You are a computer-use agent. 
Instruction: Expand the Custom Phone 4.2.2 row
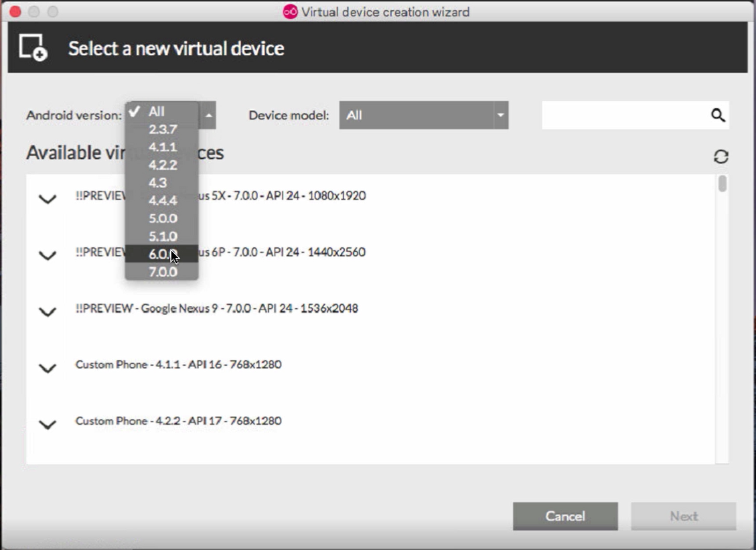click(48, 425)
